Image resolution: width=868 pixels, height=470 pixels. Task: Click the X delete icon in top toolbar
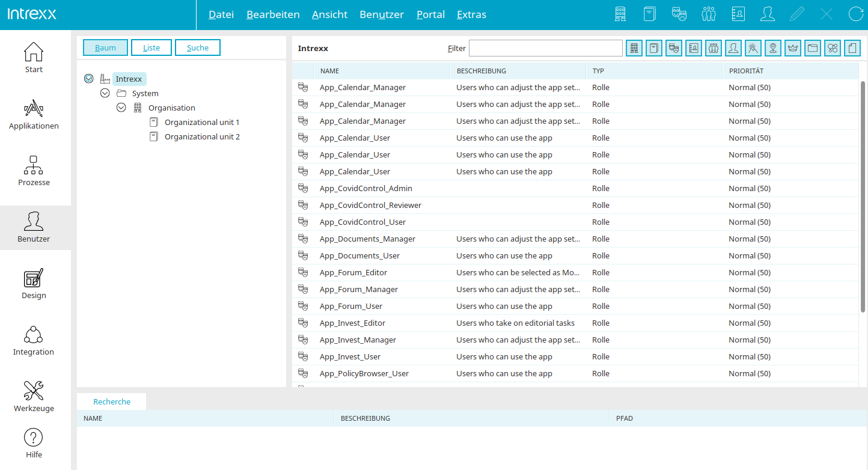pos(827,14)
